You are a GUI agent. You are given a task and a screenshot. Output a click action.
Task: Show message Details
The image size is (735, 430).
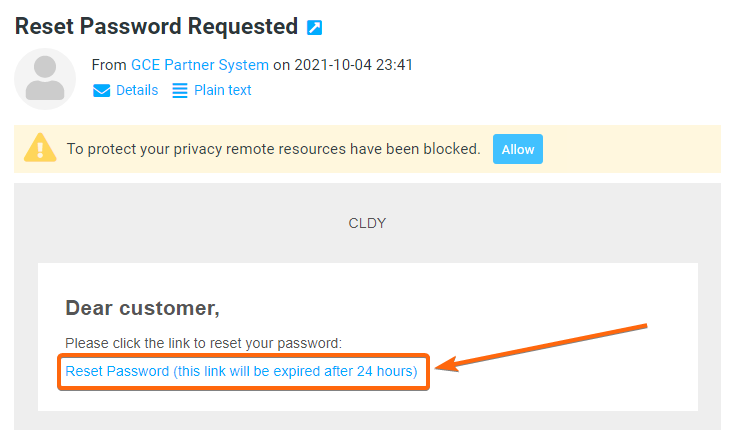(137, 90)
